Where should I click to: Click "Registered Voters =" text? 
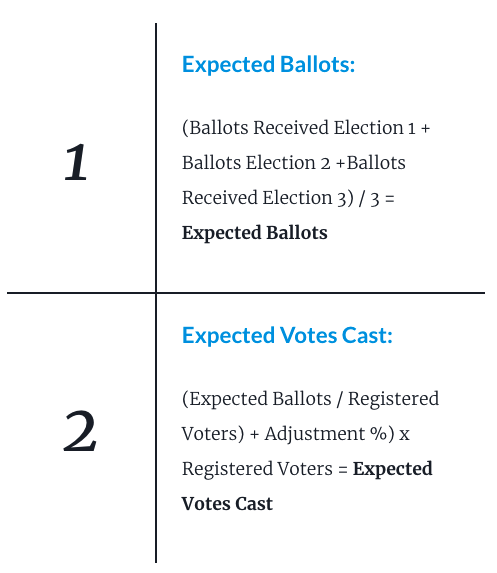[265, 469]
